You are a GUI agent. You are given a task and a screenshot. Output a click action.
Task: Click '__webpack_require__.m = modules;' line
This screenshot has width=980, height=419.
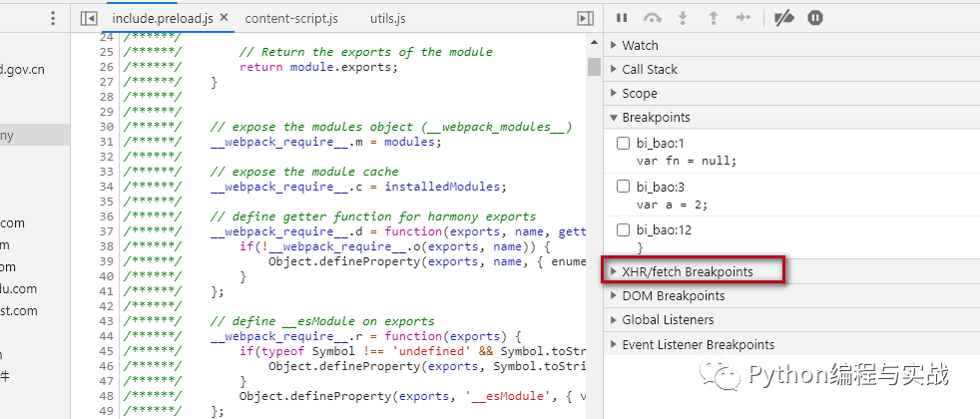click(x=325, y=142)
